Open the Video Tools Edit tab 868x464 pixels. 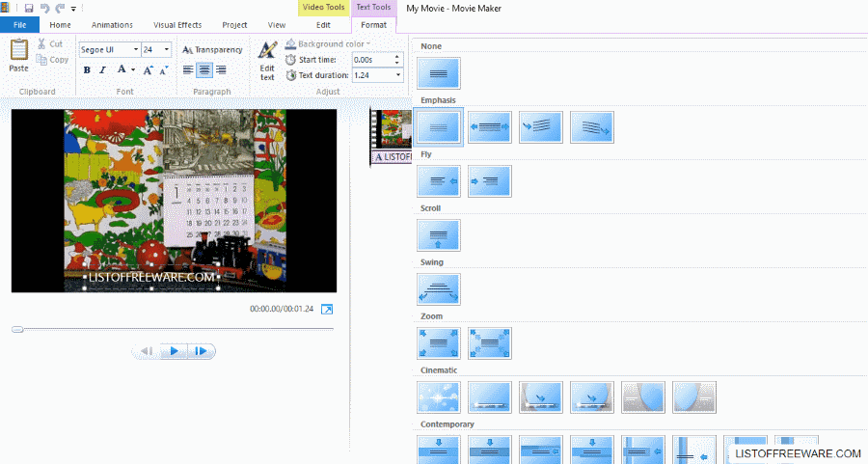coord(323,25)
